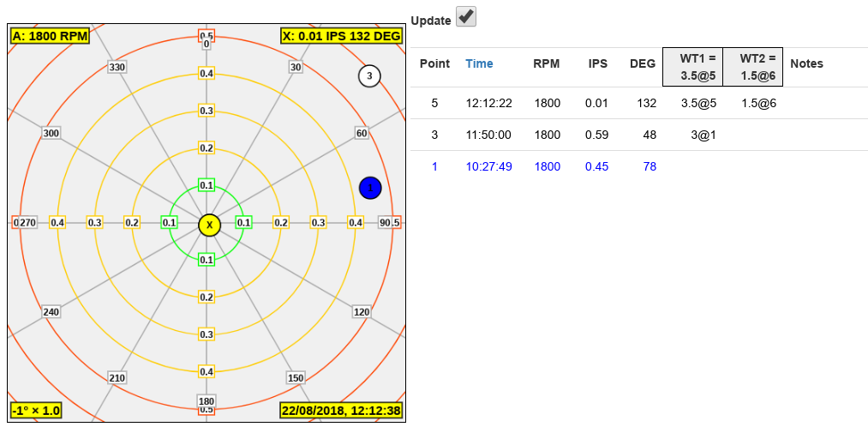This screenshot has width=868, height=427.
Task: Select the yellow X marker at plot center
Action: [209, 225]
